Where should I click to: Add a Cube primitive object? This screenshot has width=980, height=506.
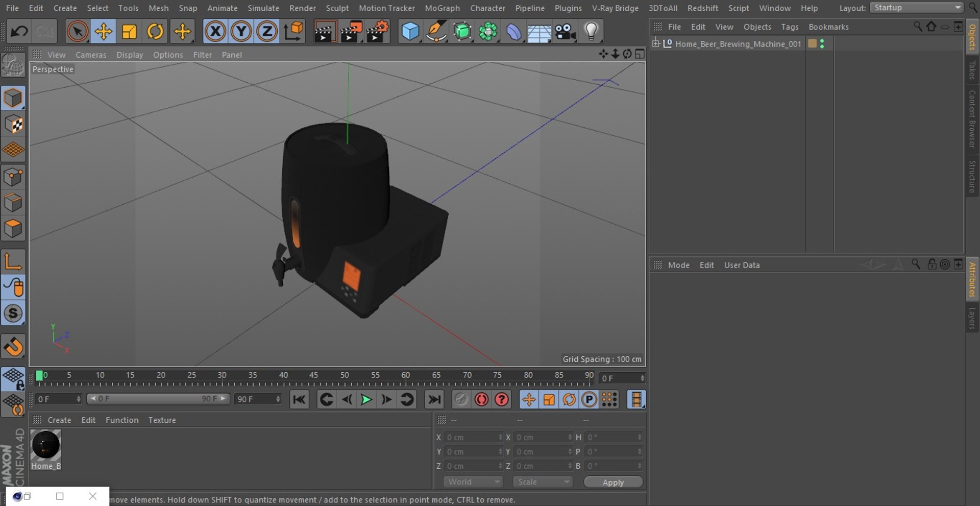pos(410,32)
